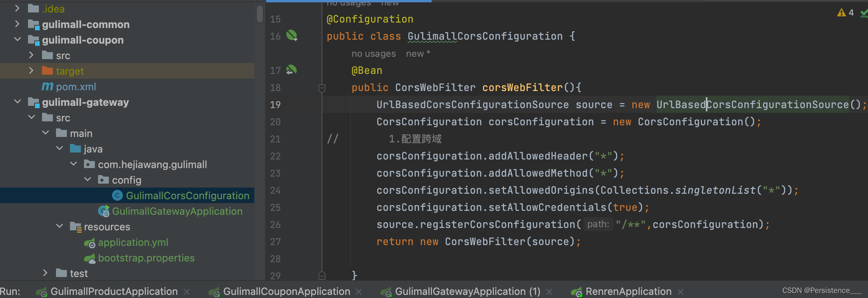Viewport: 868px width, 298px height.
Task: Click singletonList on line 24
Action: [x=716, y=190]
